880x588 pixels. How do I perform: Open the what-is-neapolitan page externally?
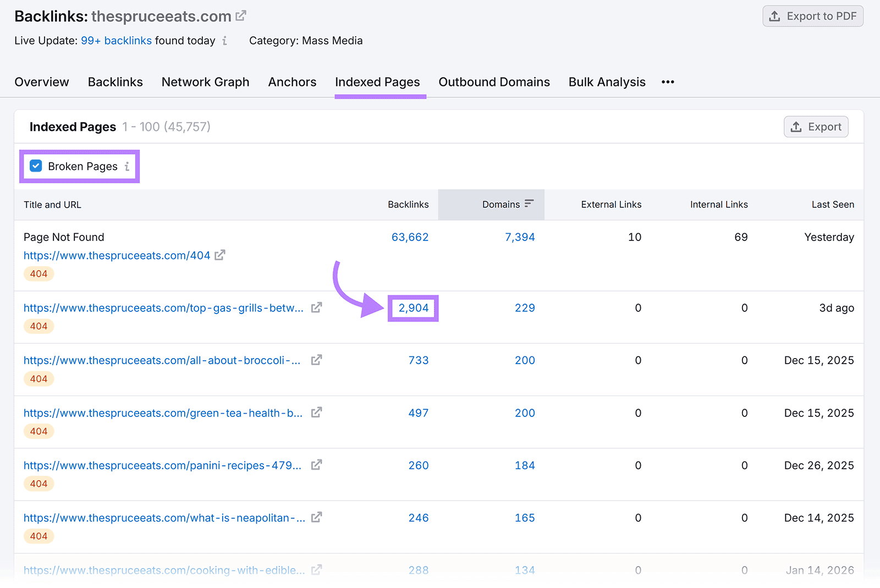(316, 517)
